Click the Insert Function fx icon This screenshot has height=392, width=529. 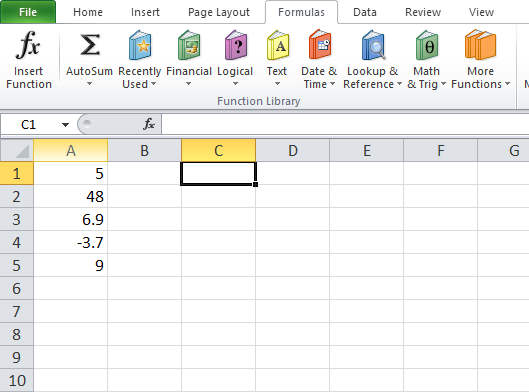pyautogui.click(x=28, y=44)
